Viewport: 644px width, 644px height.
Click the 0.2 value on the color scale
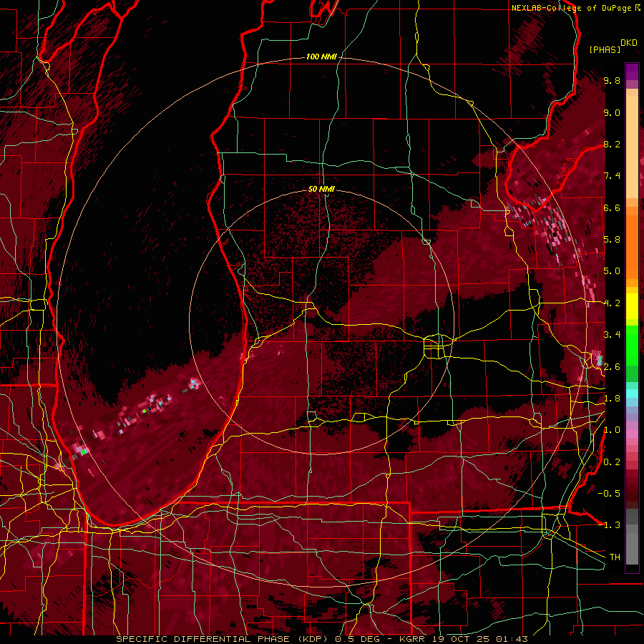(x=612, y=462)
